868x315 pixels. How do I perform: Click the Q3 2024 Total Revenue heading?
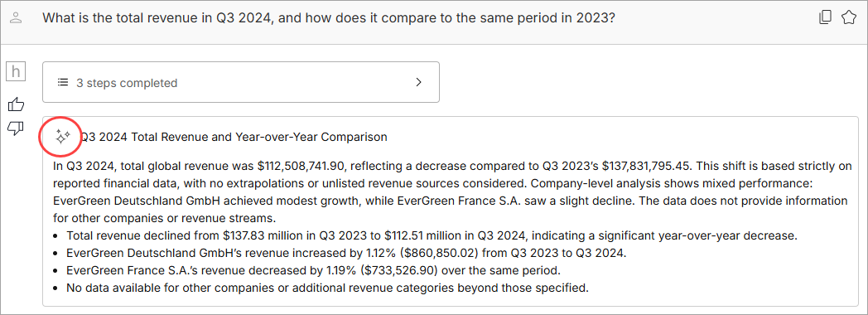[234, 137]
